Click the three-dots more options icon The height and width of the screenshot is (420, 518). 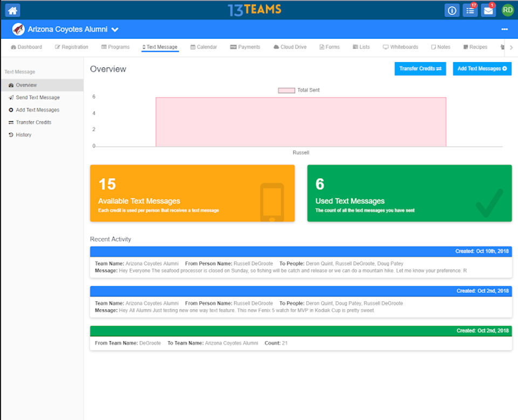(x=504, y=29)
